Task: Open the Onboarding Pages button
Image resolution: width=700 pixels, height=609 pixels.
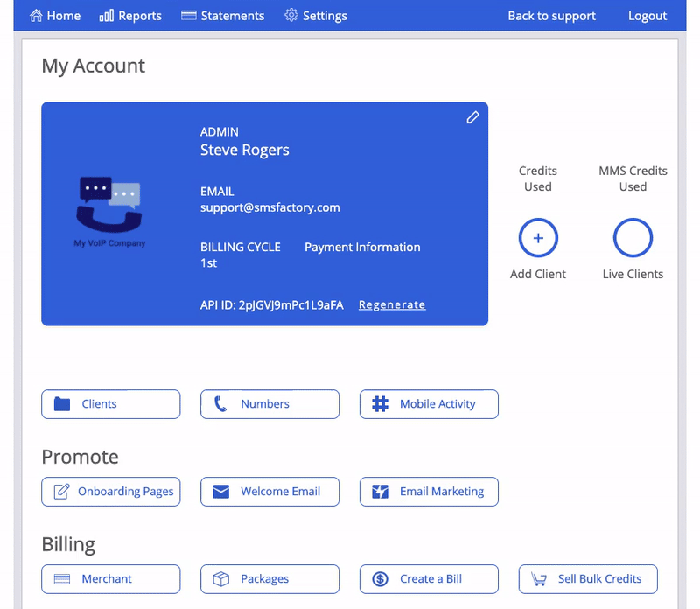Action: (111, 492)
